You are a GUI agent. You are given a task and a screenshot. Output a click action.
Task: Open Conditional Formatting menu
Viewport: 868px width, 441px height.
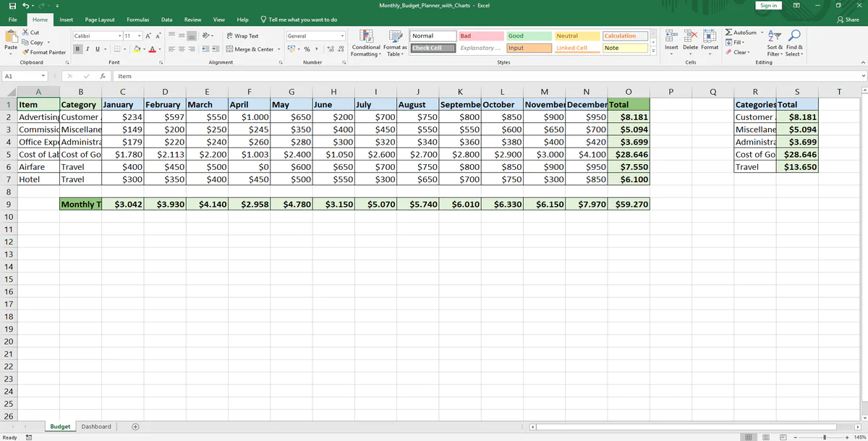367,43
